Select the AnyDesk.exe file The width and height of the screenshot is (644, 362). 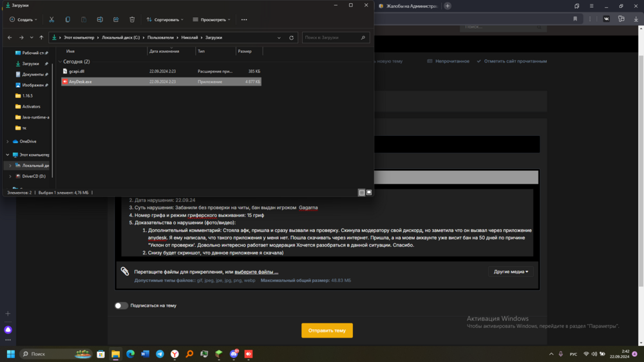(x=161, y=82)
